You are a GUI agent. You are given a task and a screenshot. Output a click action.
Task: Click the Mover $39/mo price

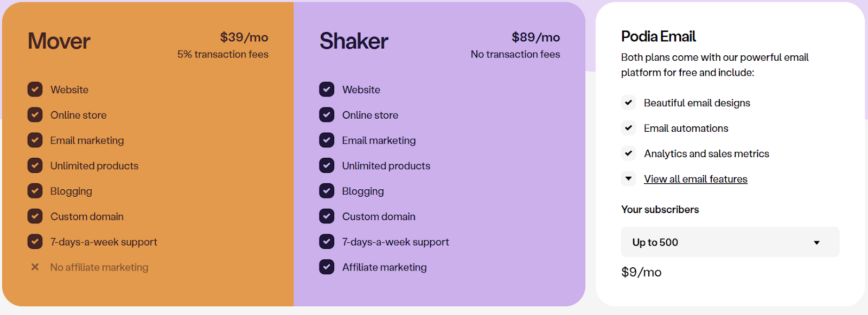click(244, 37)
